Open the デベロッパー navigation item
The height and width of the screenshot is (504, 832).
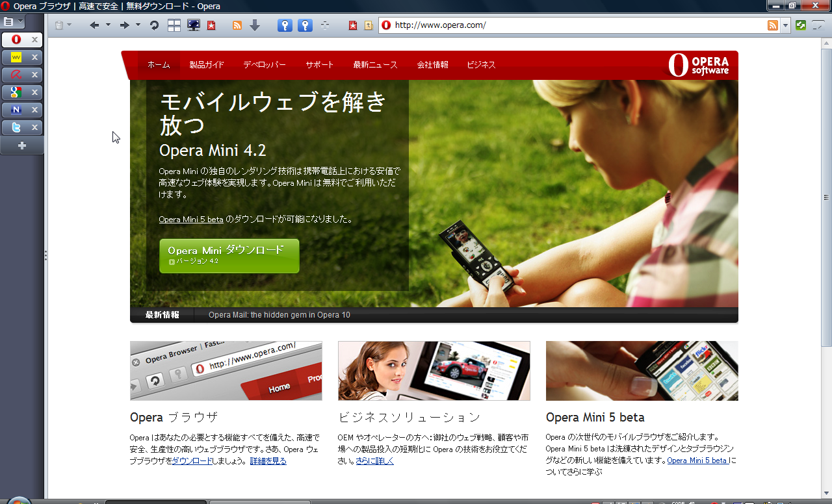click(x=265, y=65)
